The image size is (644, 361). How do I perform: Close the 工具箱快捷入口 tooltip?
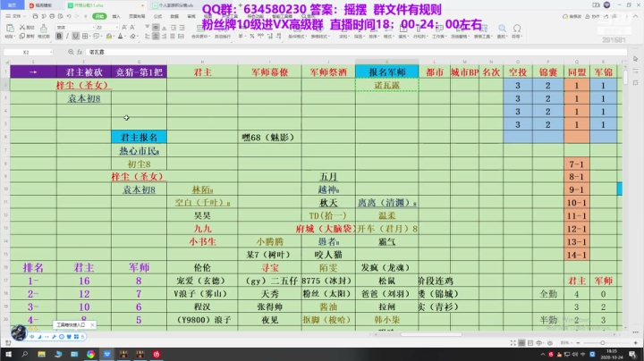(x=92, y=325)
